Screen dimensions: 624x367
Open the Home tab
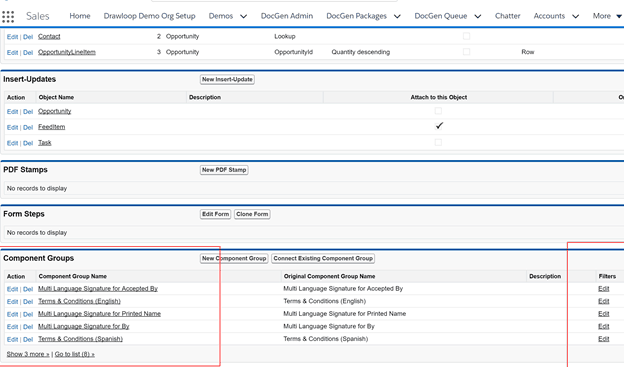(x=80, y=16)
